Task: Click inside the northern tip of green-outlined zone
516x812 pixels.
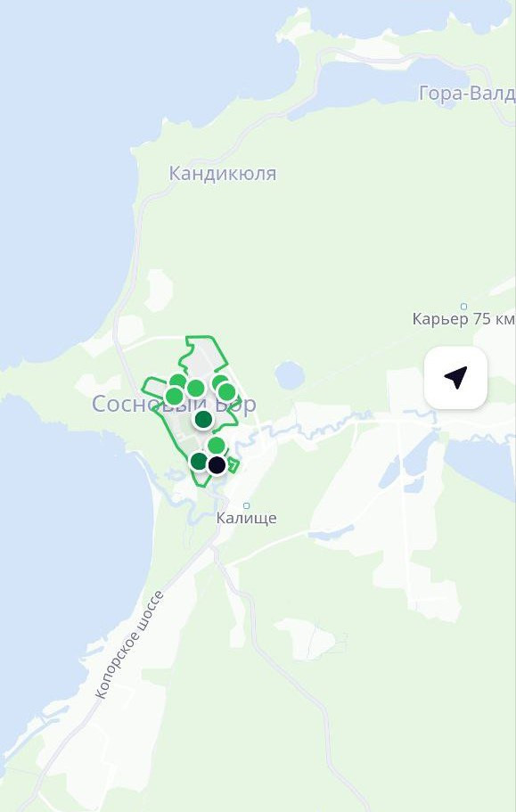Action: tap(201, 346)
